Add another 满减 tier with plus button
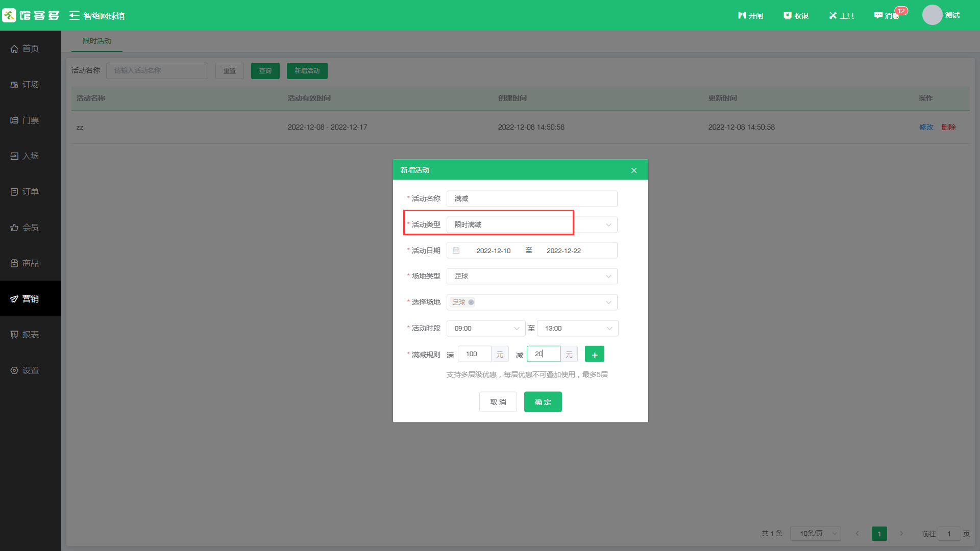The width and height of the screenshot is (980, 551). click(594, 354)
